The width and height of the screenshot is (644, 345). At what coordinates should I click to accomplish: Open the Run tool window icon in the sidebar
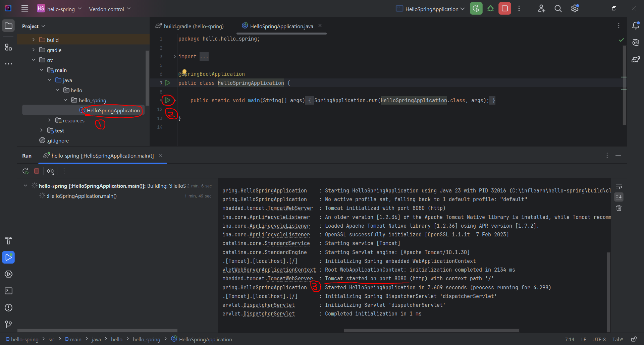pos(8,257)
